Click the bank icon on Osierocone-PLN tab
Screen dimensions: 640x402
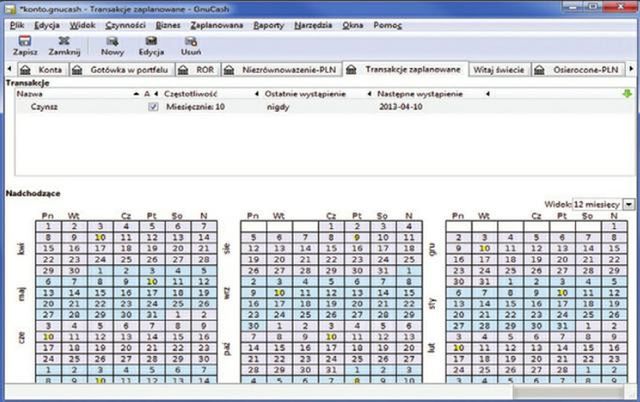539,70
